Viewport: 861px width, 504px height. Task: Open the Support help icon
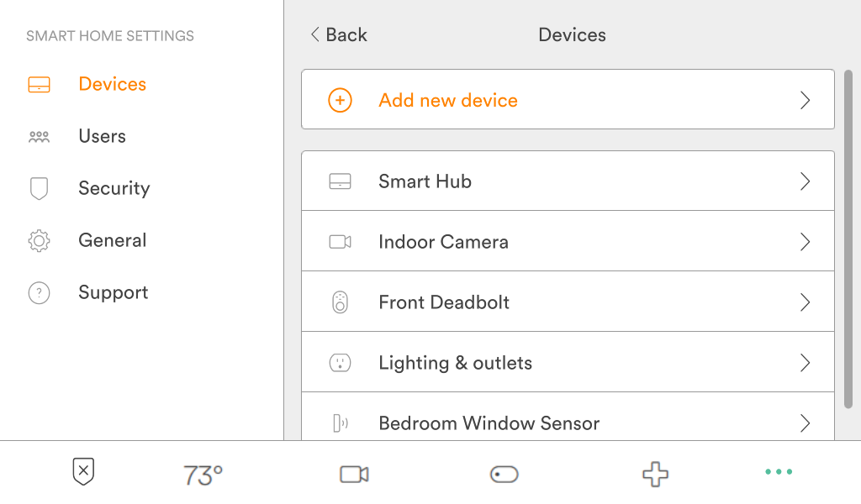(39, 292)
